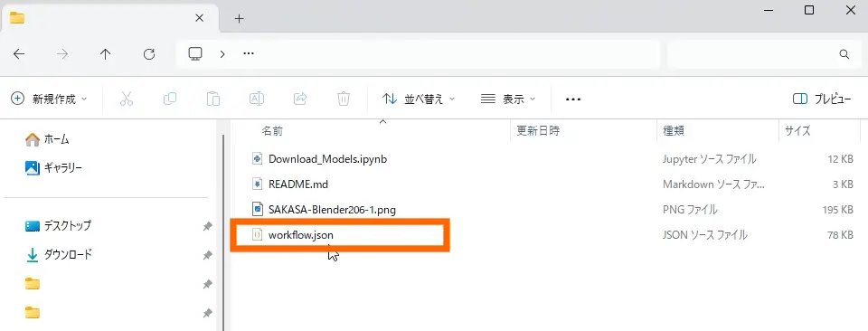The height and width of the screenshot is (331, 868).
Task: Open a new tab with plus button
Action: tap(239, 18)
